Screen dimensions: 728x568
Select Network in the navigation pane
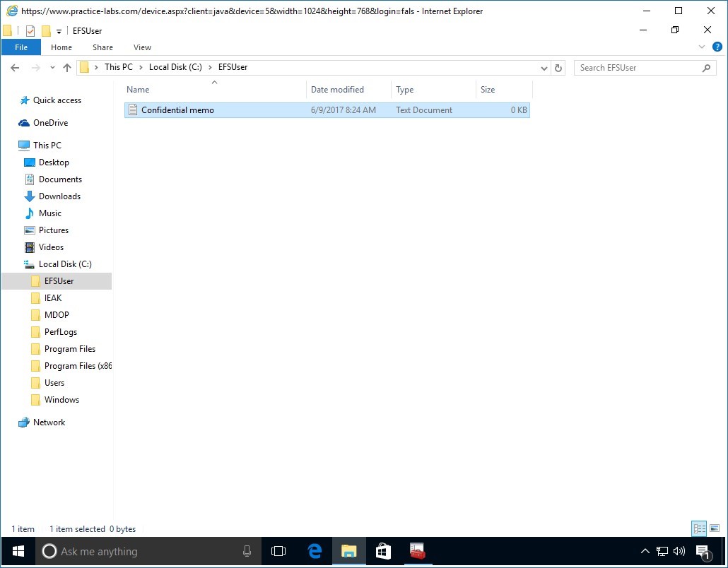click(48, 422)
